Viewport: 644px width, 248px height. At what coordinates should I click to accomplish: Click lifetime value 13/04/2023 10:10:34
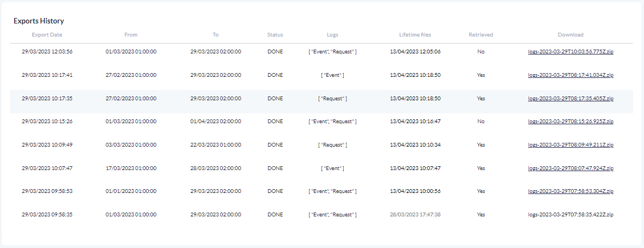click(x=415, y=145)
